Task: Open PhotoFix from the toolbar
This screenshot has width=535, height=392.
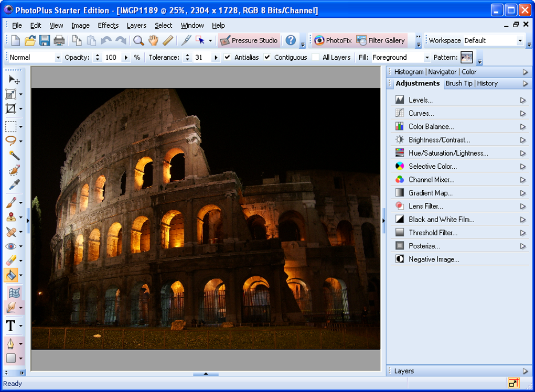Action: click(x=333, y=40)
